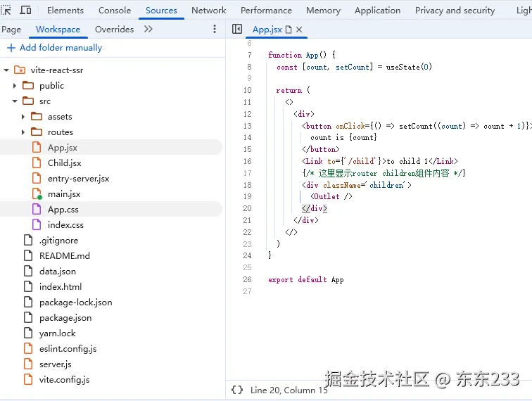Select the Sources tab
The height and width of the screenshot is (401, 532).
(x=161, y=11)
